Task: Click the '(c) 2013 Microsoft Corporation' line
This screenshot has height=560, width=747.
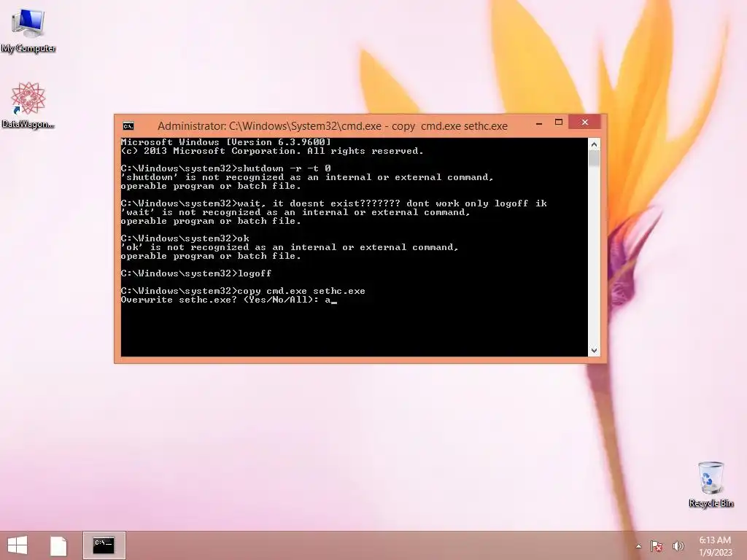Action: tap(272, 151)
